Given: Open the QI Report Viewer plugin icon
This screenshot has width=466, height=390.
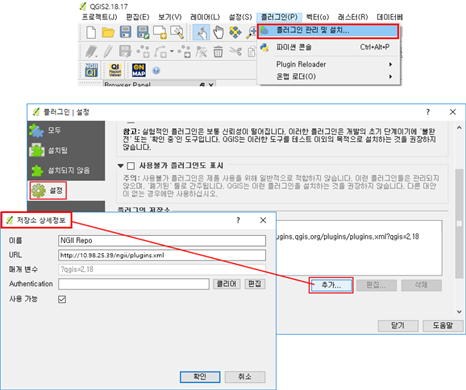Looking at the screenshot, I should (115, 70).
